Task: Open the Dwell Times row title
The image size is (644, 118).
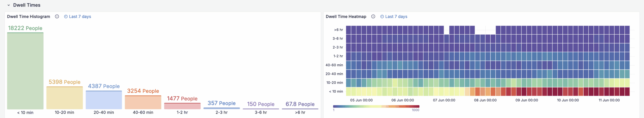Action: click(x=27, y=5)
